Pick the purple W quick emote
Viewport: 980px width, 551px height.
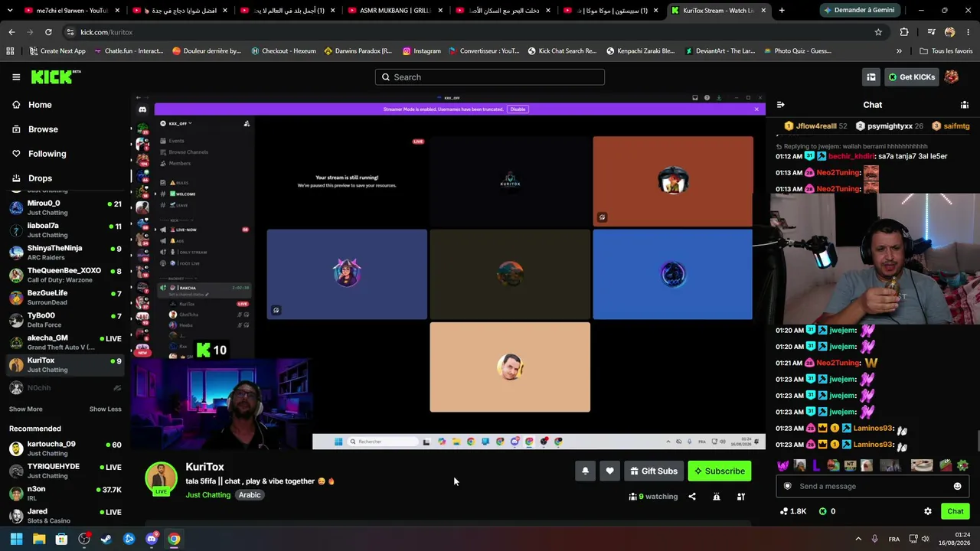coord(783,465)
